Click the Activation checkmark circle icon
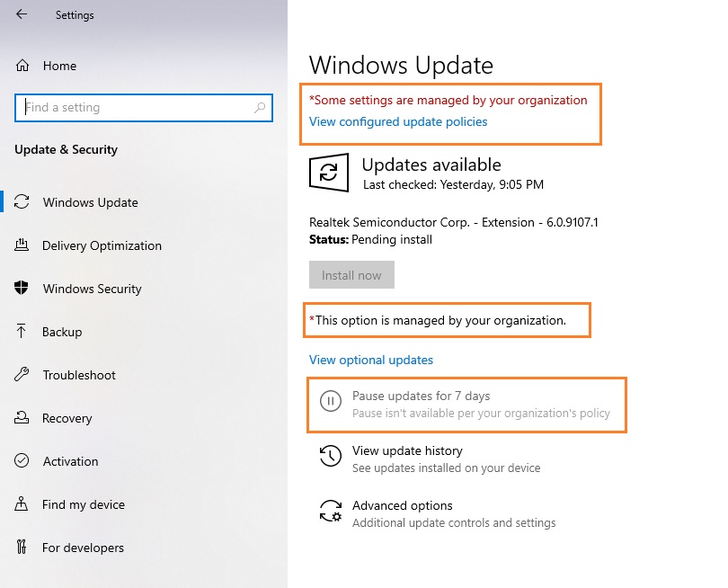The height and width of the screenshot is (588, 728). pos(22,460)
